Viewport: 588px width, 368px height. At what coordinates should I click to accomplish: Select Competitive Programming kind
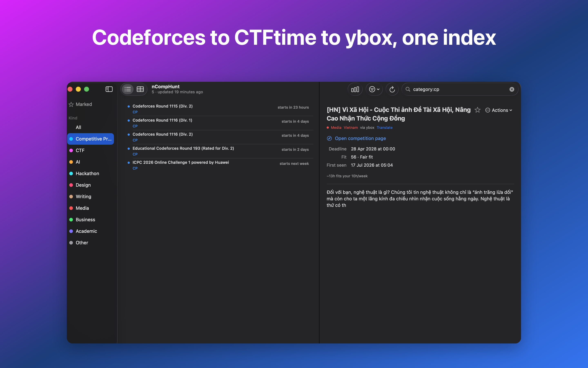point(90,139)
